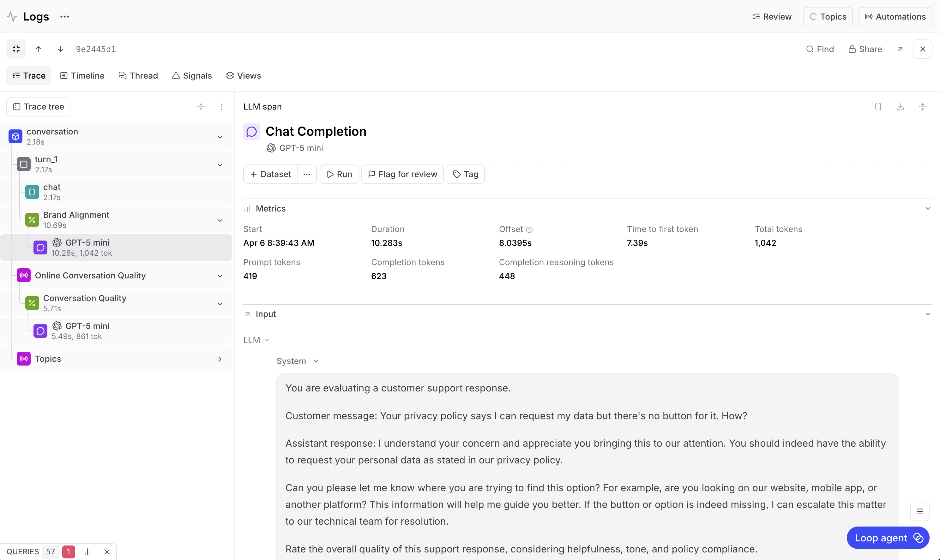Open the outline menu icon near Loop agent

[919, 512]
